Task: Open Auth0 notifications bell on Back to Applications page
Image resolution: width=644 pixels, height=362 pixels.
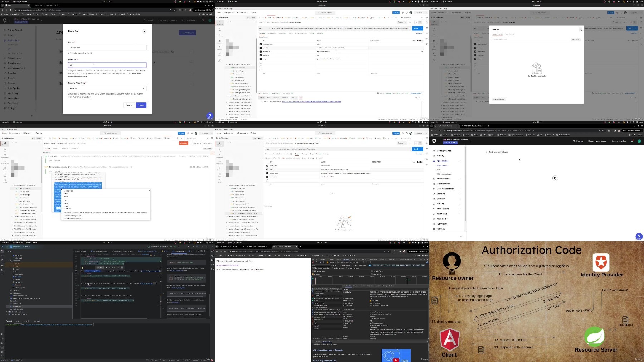Action: [x=632, y=141]
